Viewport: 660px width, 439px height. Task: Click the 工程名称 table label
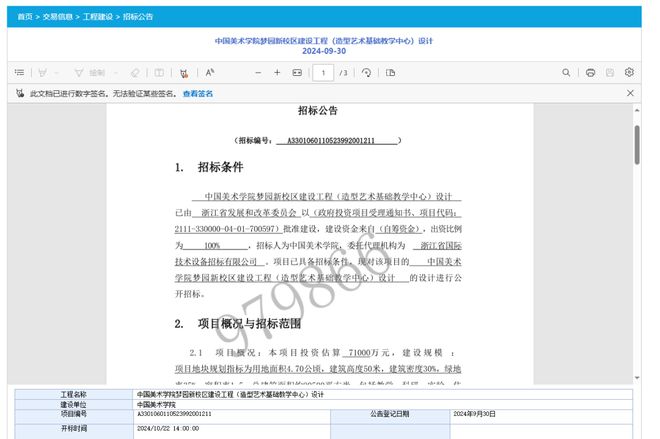[x=74, y=394]
